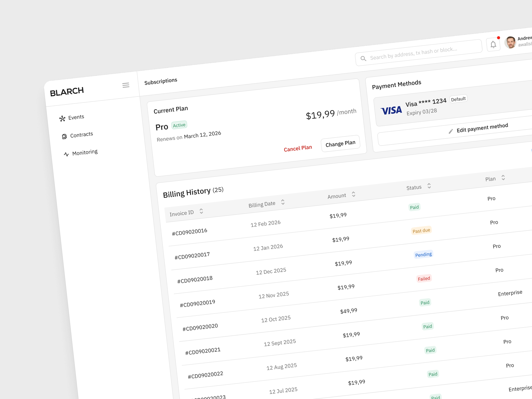The width and height of the screenshot is (532, 399).
Task: Open invoice #CD09020016
Action: coord(190,232)
